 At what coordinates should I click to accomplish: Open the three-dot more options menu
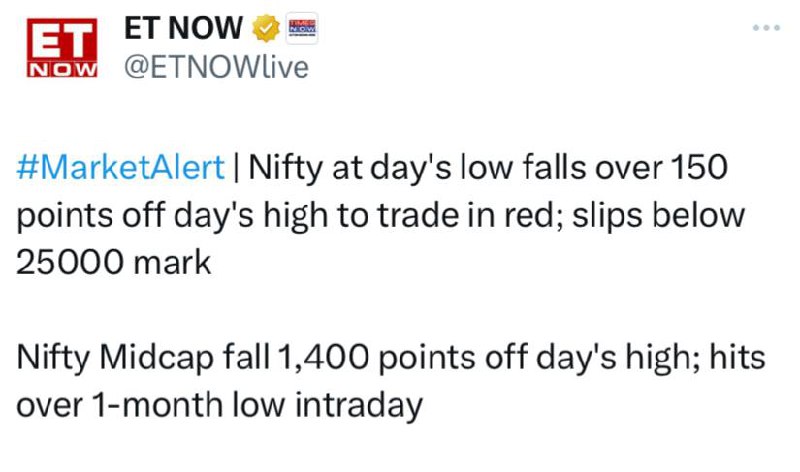tap(766, 28)
